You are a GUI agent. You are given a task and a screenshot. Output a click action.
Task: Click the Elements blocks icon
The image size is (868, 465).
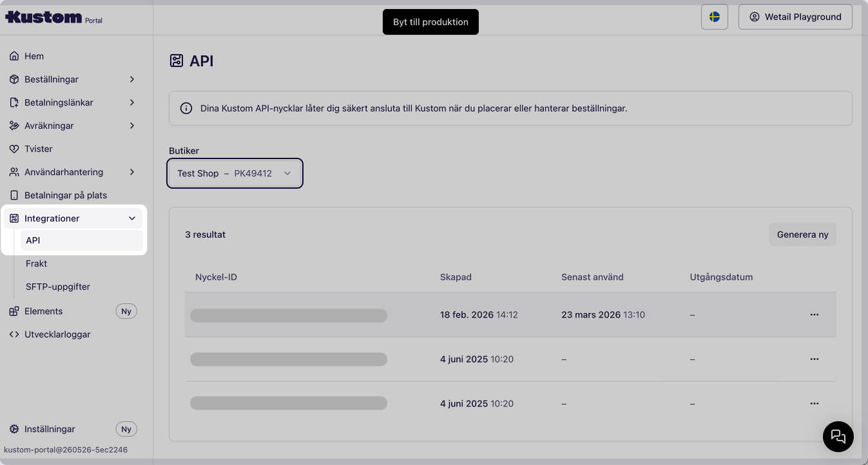click(x=14, y=311)
